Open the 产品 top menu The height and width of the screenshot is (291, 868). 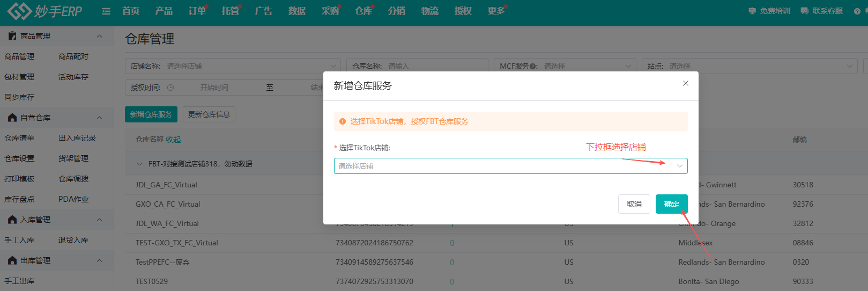coord(164,11)
